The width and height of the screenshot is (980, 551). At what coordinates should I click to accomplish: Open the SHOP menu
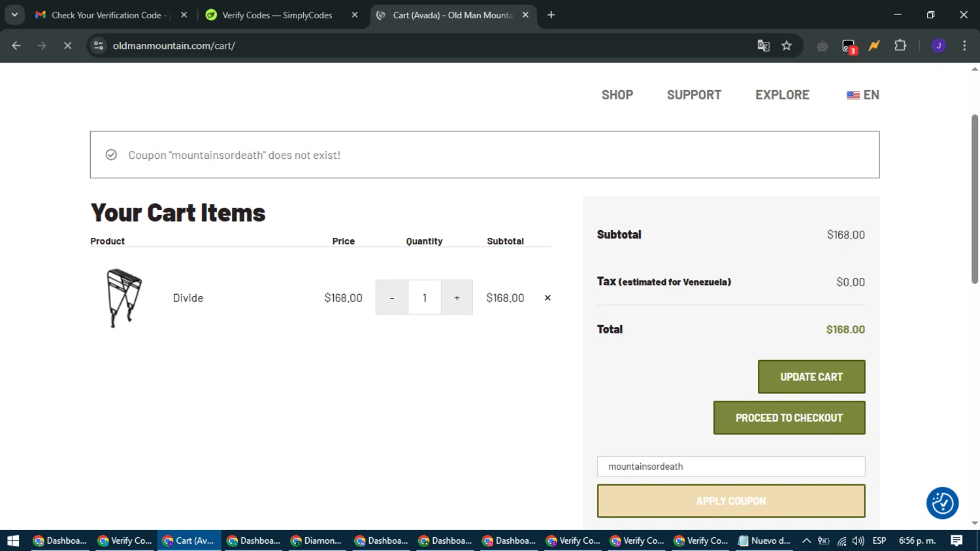click(617, 95)
